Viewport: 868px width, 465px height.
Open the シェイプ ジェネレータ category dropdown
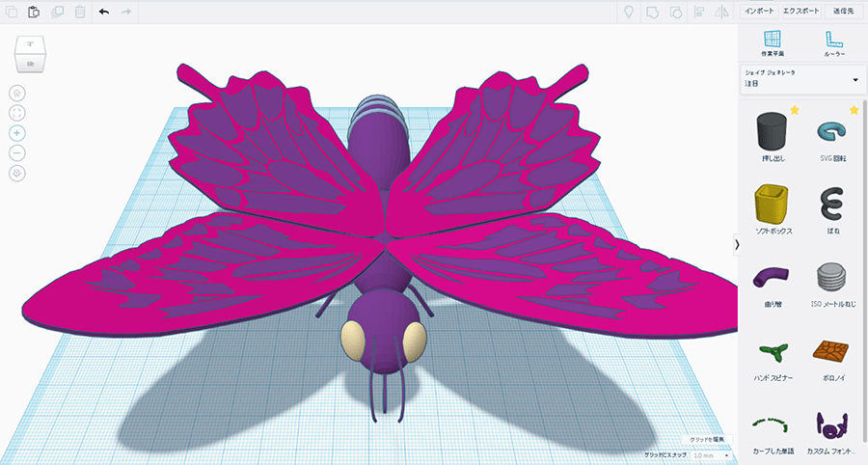click(x=801, y=79)
